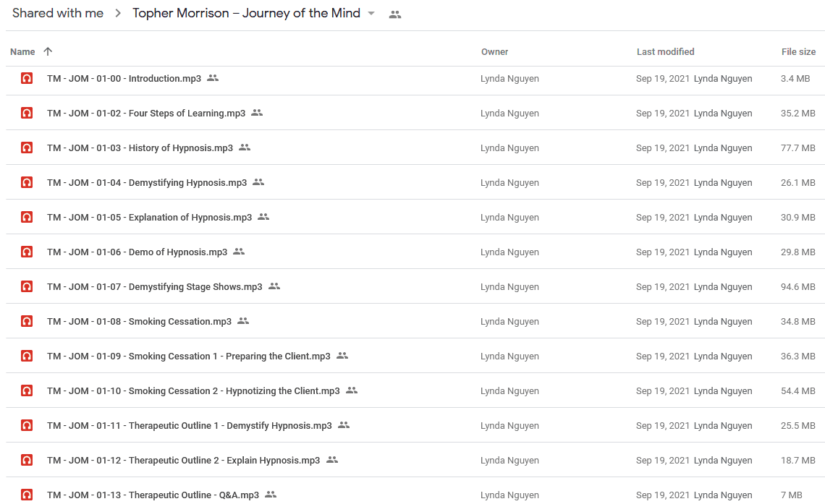Click shared icon next to Hypnotizing the Client.mp3
The image size is (825, 504).
[352, 390]
